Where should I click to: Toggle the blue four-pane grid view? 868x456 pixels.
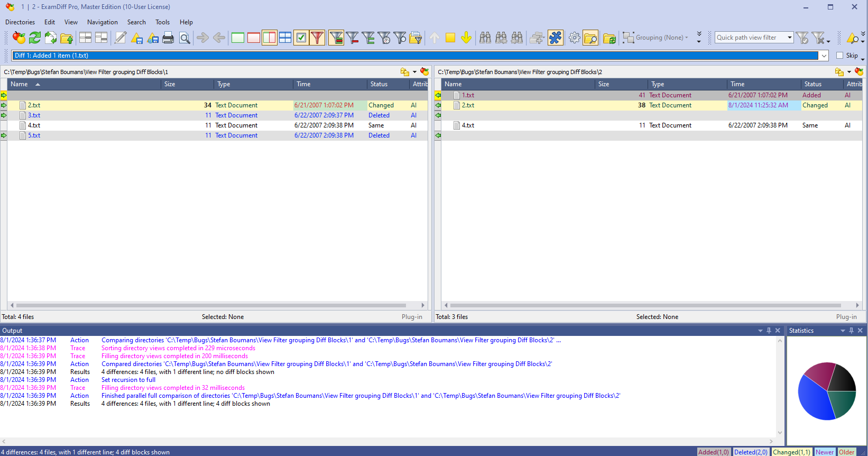click(x=285, y=38)
